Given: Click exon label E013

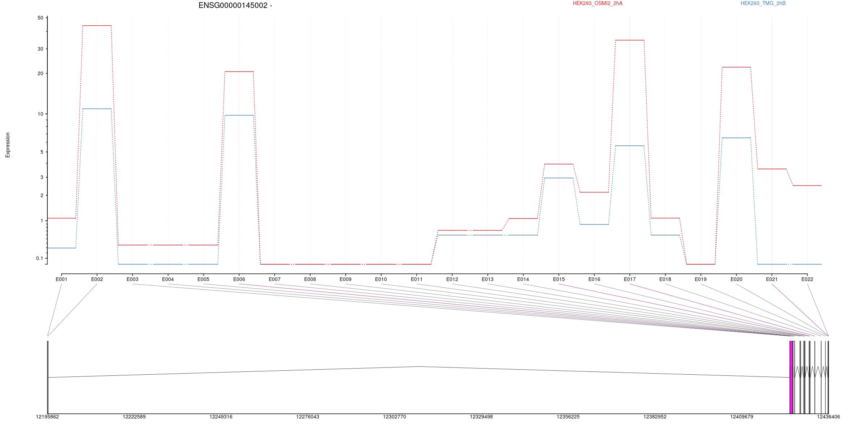Looking at the screenshot, I should [488, 279].
